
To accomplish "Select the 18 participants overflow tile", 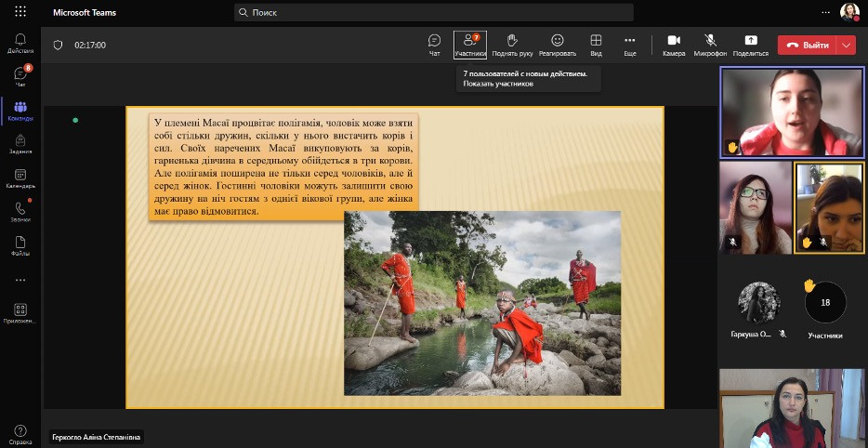I will [x=824, y=303].
